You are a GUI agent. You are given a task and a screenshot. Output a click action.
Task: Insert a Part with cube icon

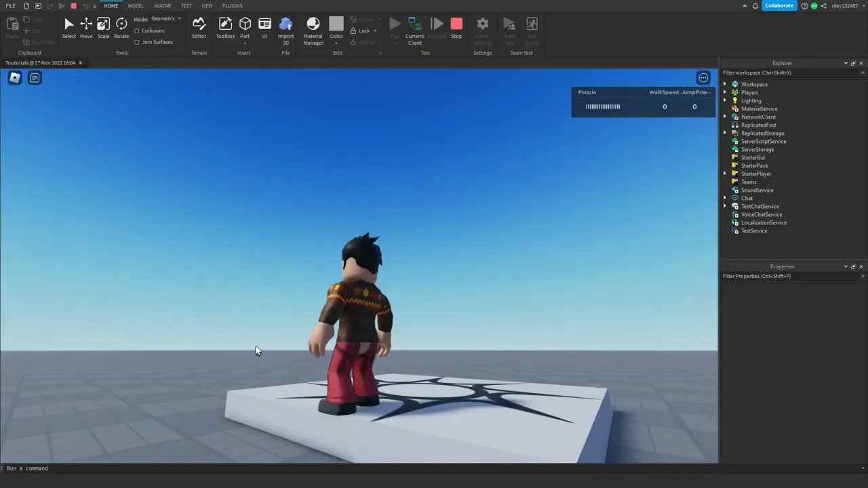click(x=245, y=24)
